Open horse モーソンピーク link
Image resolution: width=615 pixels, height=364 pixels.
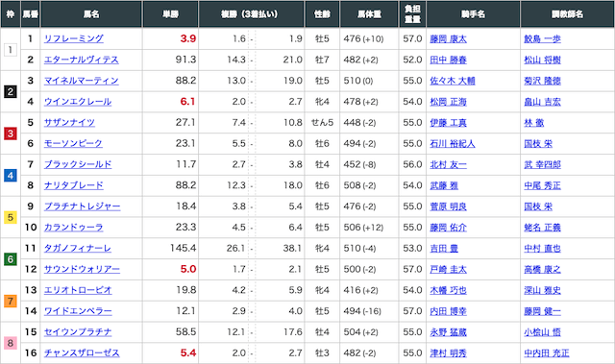point(73,143)
